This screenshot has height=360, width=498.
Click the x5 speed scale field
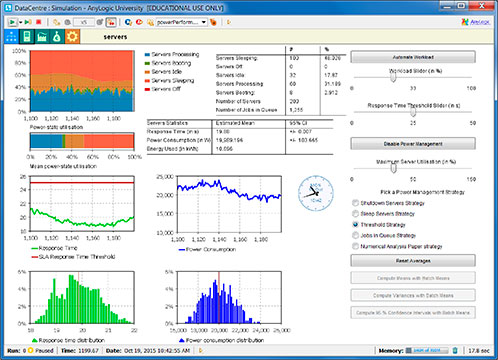point(84,22)
